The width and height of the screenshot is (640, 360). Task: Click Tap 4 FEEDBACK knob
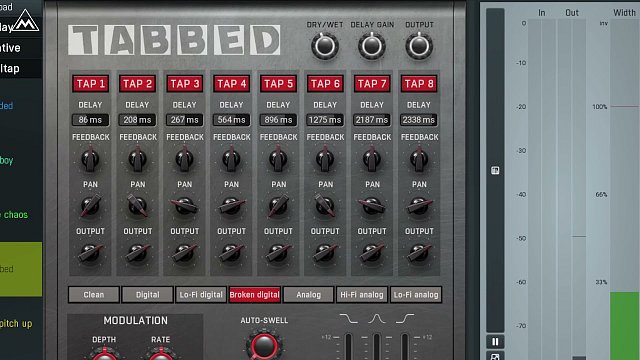[231, 160]
